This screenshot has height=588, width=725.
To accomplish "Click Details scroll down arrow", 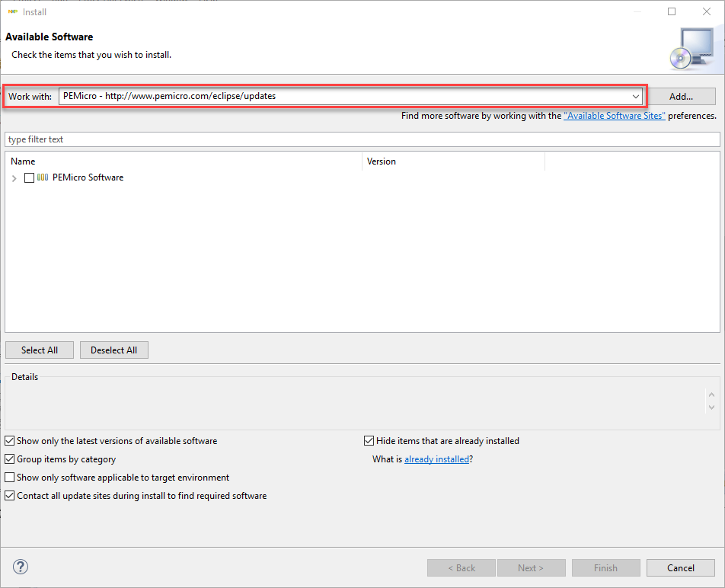I will [711, 407].
